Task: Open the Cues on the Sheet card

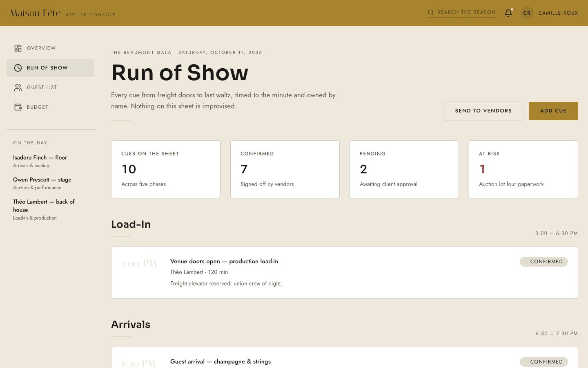Action: pos(166,169)
